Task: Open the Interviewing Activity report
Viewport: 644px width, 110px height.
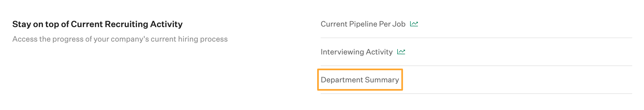Action: point(357,52)
